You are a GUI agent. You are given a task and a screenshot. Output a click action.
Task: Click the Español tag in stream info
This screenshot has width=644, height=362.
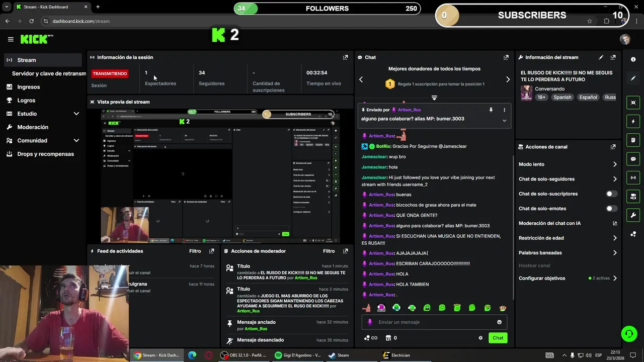[x=588, y=98]
